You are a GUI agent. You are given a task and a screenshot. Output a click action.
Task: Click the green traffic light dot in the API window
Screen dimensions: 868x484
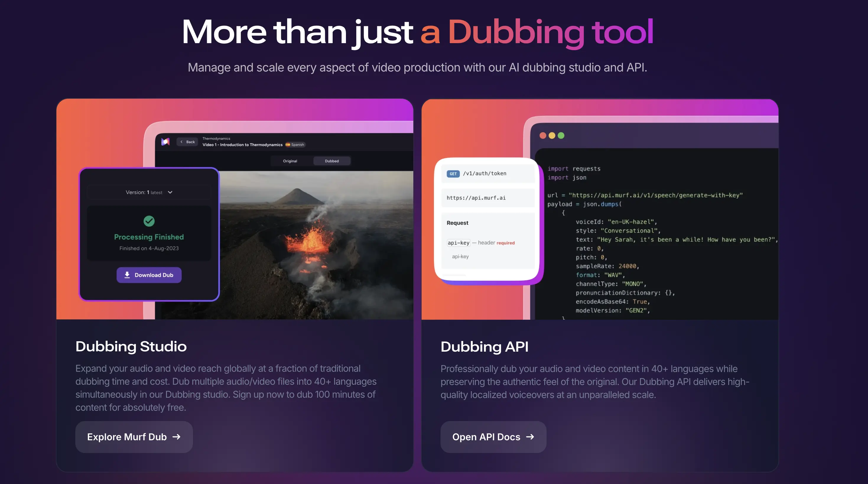click(560, 136)
